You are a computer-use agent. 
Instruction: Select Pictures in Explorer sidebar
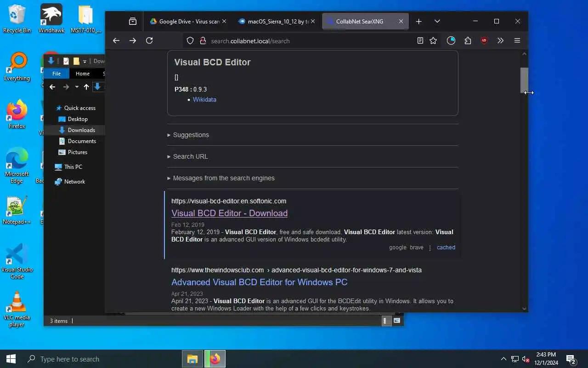coord(73,152)
